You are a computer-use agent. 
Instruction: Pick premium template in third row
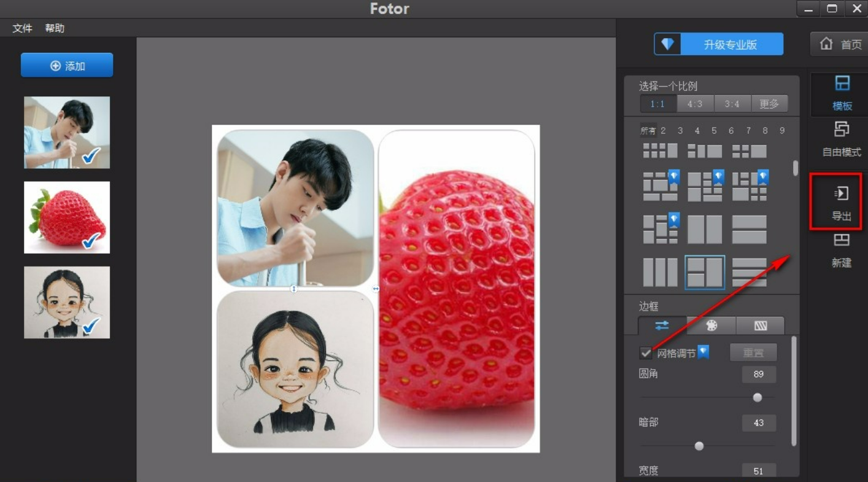coord(661,229)
